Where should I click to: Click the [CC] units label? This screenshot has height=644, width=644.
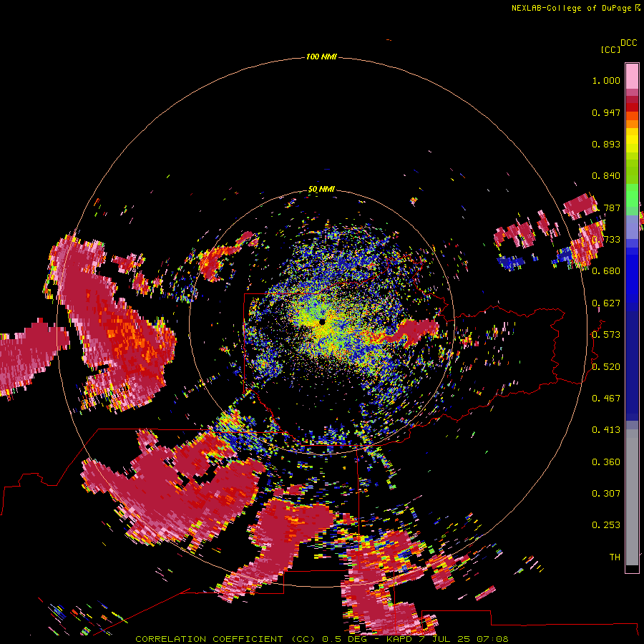[x=611, y=49]
